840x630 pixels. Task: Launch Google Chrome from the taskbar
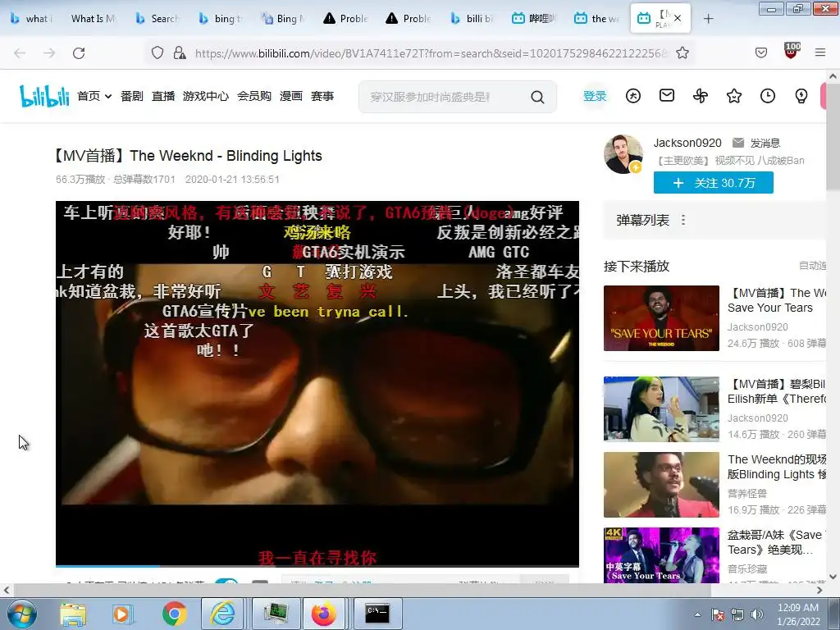174,614
